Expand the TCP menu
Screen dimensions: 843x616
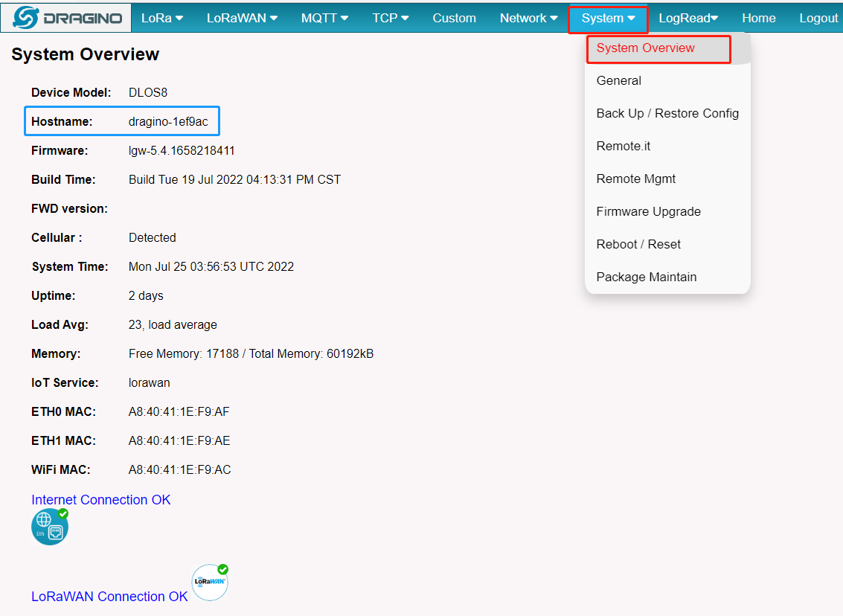391,19
